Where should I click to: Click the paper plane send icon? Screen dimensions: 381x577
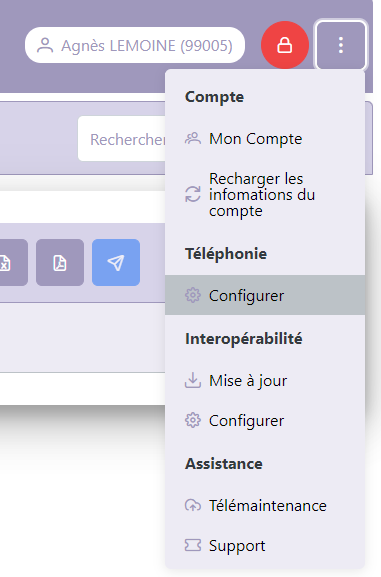click(x=116, y=262)
